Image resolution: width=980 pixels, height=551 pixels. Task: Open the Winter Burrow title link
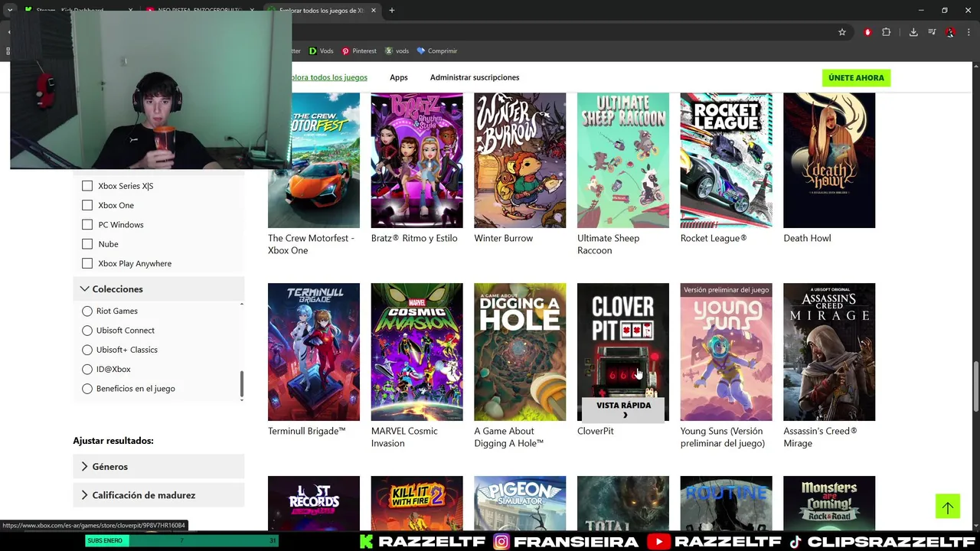503,238
